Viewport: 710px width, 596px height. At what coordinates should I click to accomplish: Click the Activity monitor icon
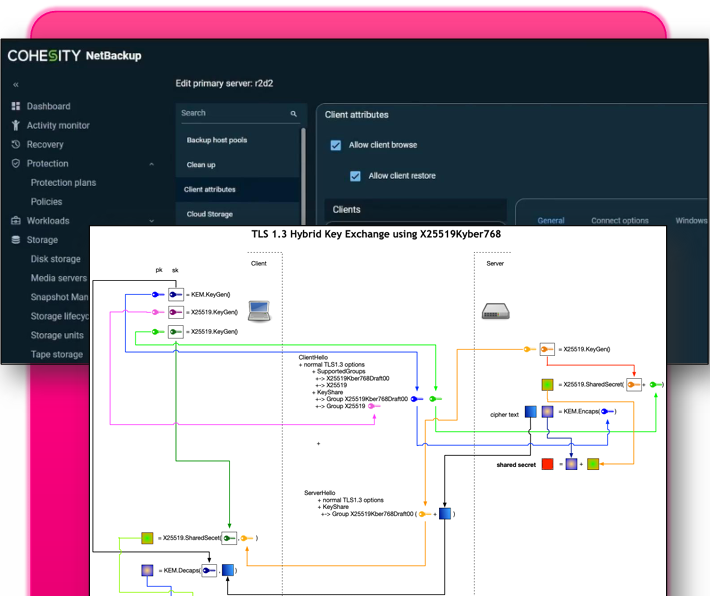tap(16, 125)
